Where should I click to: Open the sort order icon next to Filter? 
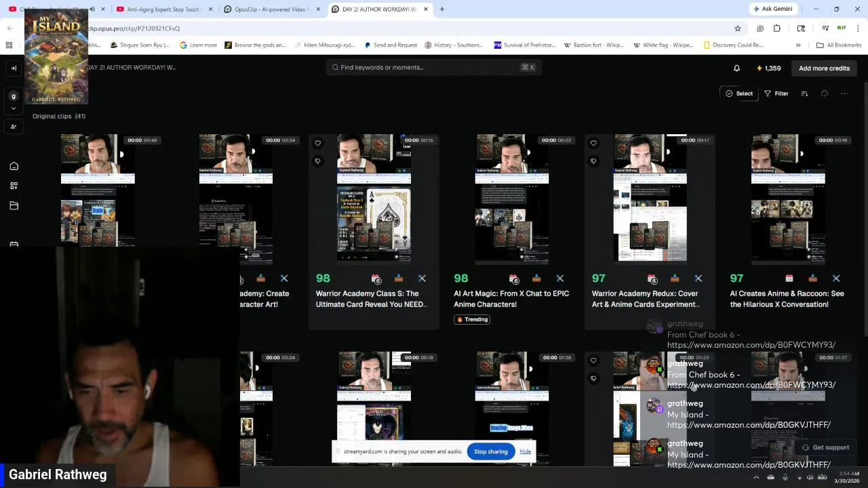coord(804,94)
